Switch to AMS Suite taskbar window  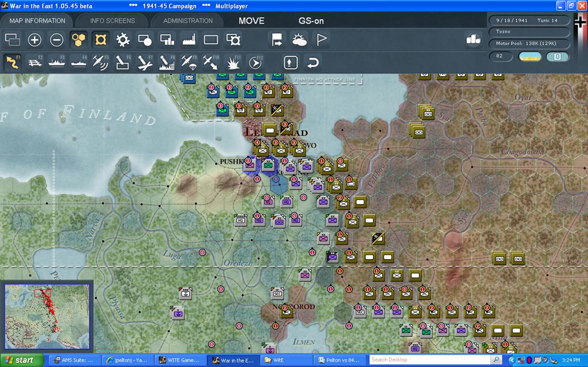pyautogui.click(x=75, y=360)
